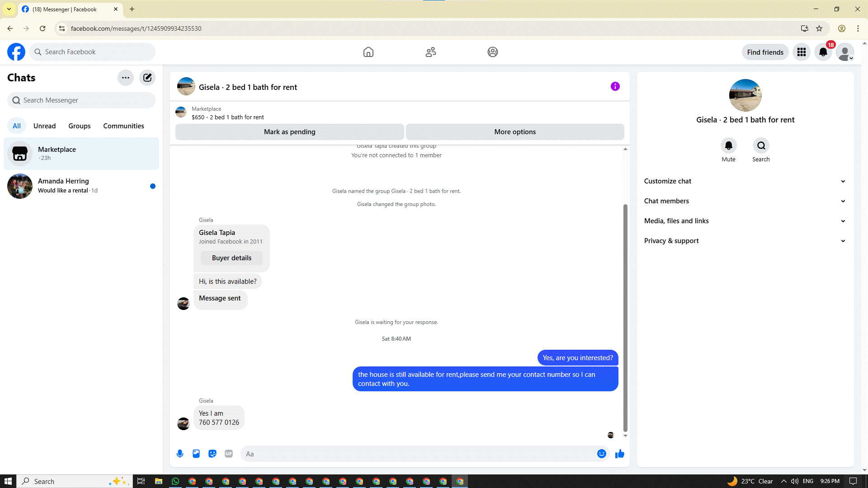Image resolution: width=868 pixels, height=488 pixels.
Task: Open the Facebook logo home link
Action: (x=16, y=52)
